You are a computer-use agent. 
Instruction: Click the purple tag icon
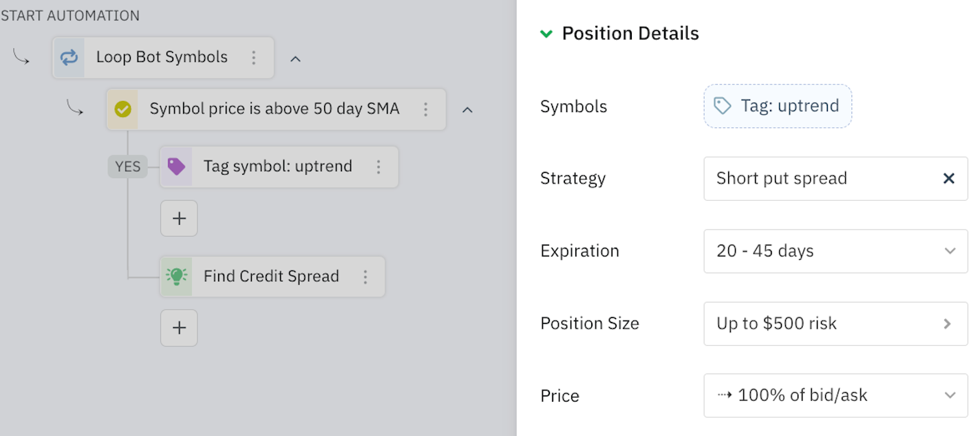(176, 166)
